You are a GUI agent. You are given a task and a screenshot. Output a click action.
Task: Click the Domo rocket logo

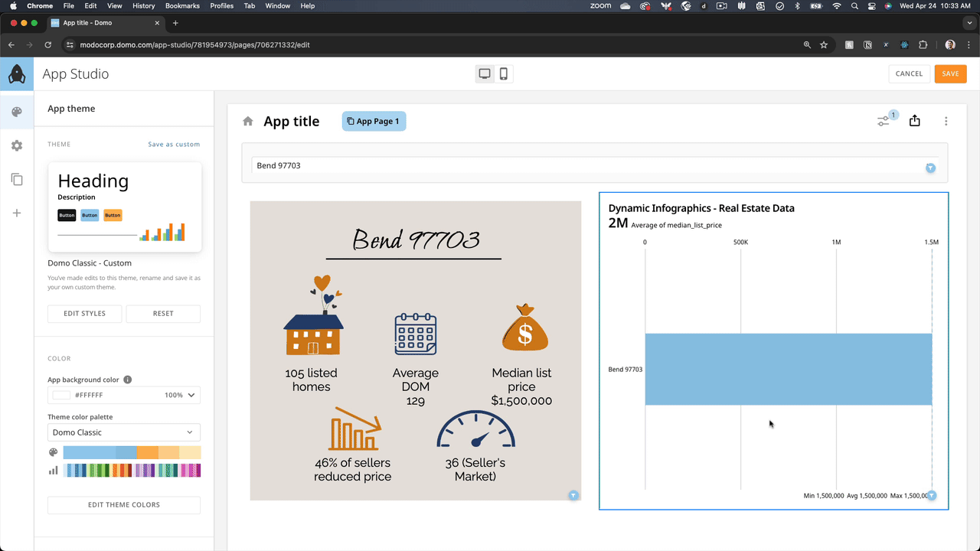point(17,74)
